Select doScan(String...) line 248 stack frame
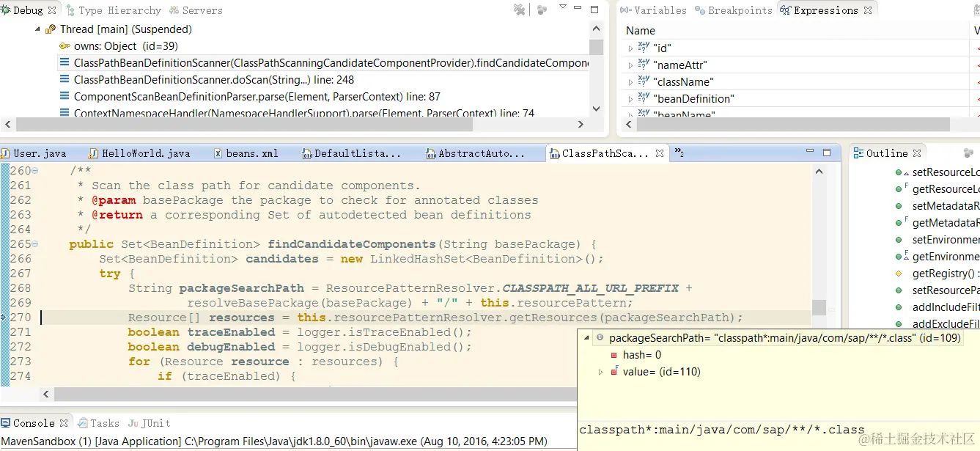This screenshot has height=451, width=980. 214,80
